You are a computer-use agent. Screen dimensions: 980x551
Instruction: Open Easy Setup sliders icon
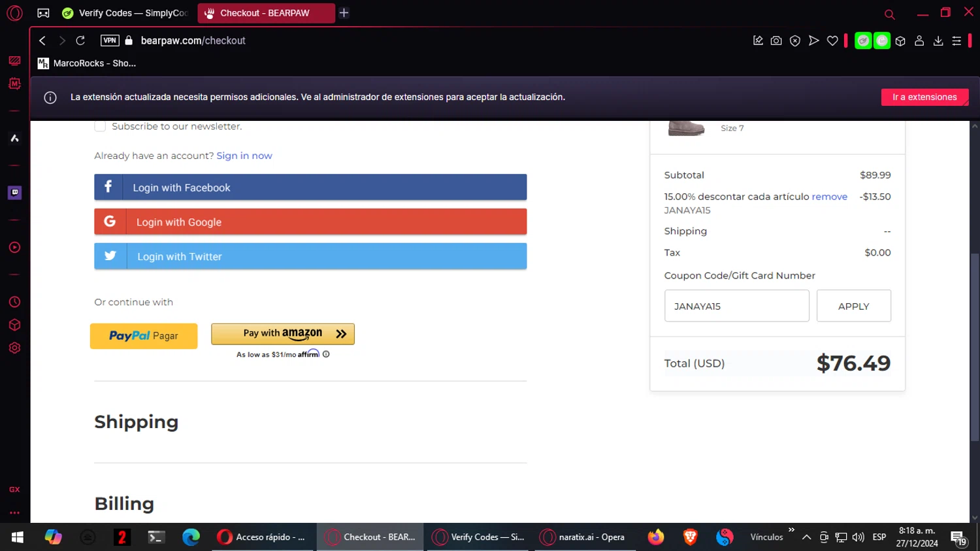tap(956, 41)
